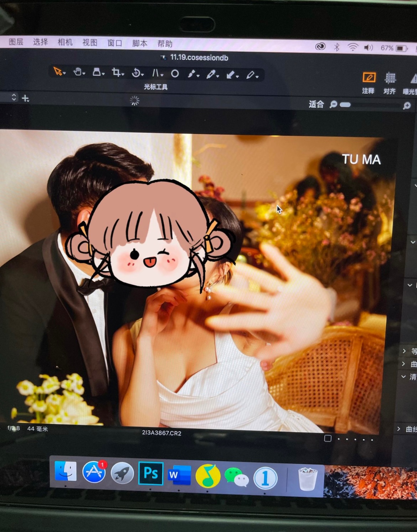Click the viewer zoom slider handle
Image resolution: width=417 pixels, height=532 pixels.
tap(345, 105)
